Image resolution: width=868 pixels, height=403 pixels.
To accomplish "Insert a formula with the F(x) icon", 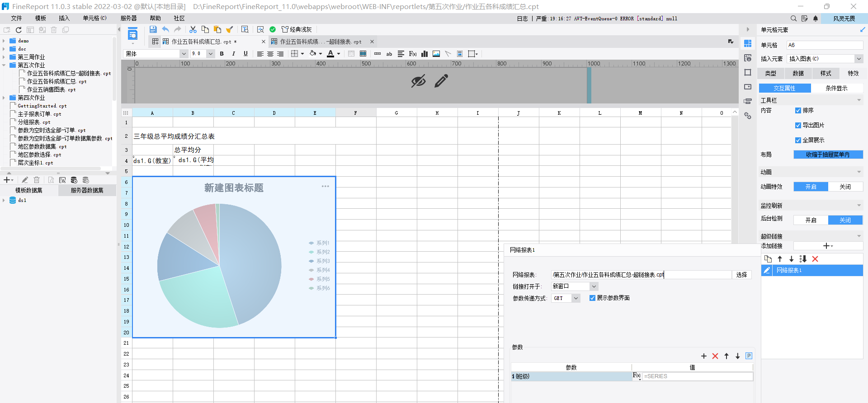I will (413, 54).
